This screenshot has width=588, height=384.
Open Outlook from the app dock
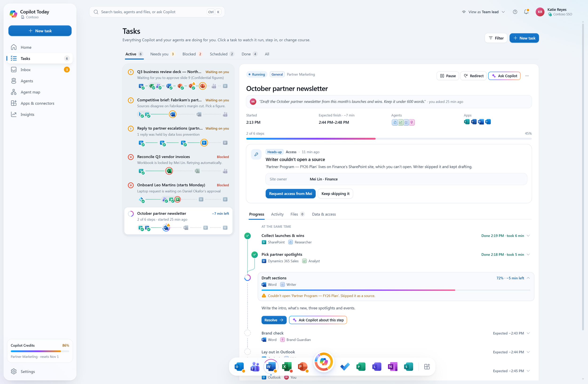(x=239, y=367)
